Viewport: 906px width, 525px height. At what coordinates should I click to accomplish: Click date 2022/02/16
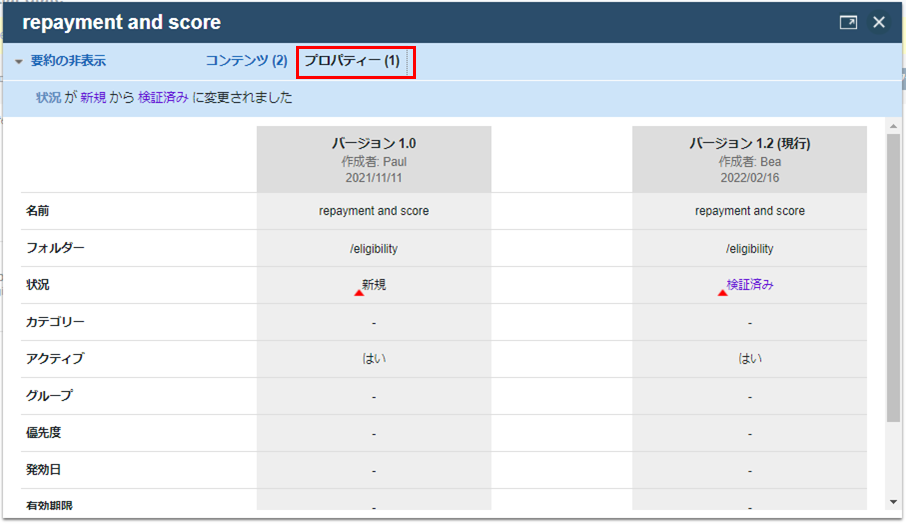[x=749, y=178]
